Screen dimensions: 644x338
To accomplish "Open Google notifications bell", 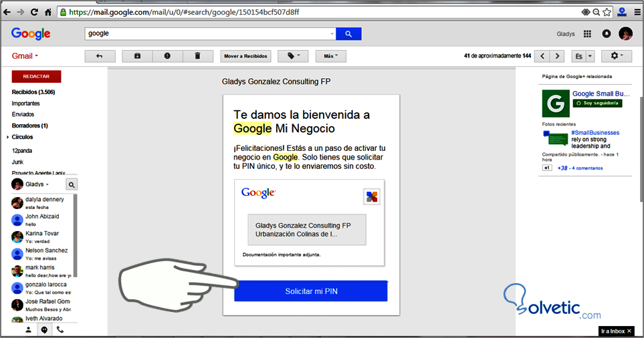I will click(x=606, y=33).
